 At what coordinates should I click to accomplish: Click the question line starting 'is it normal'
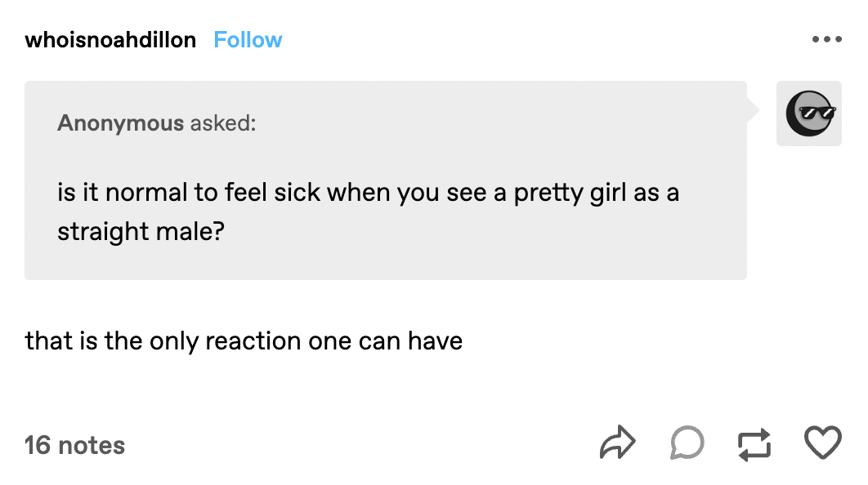[x=368, y=194]
